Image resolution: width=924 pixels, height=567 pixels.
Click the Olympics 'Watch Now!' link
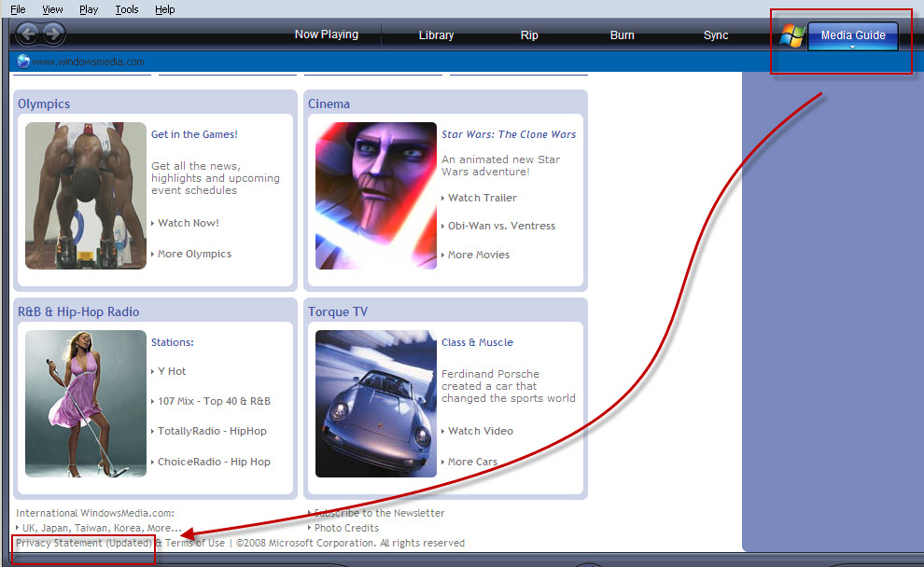[188, 223]
